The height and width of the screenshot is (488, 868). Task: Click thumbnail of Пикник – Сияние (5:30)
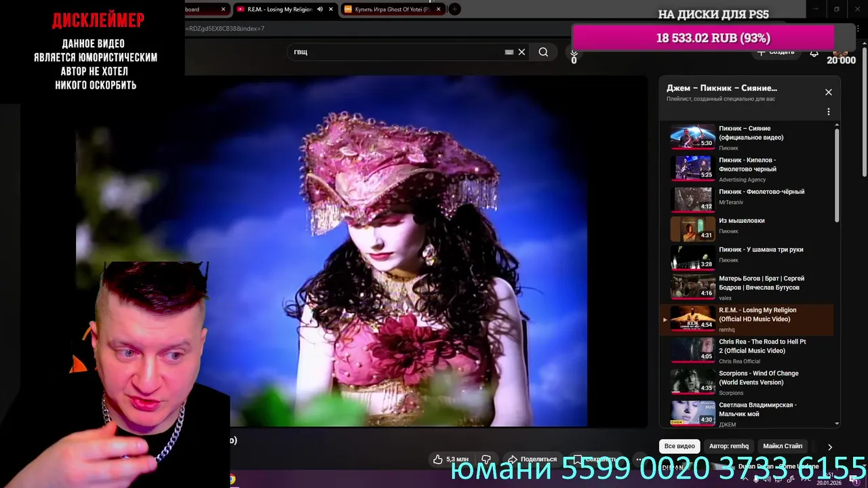692,136
